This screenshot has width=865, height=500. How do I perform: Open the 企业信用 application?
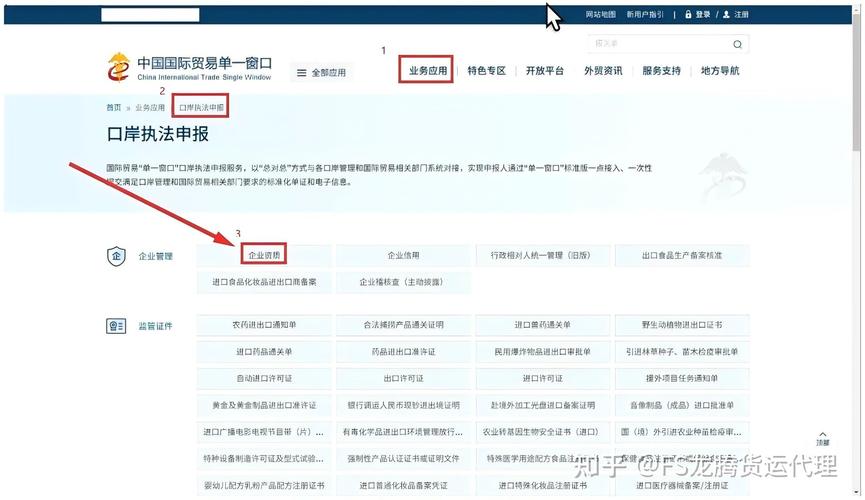pos(403,256)
